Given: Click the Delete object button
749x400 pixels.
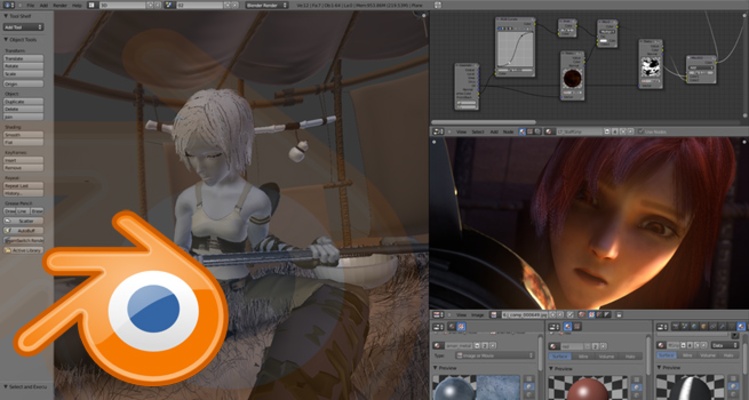Looking at the screenshot, I should coord(23,109).
